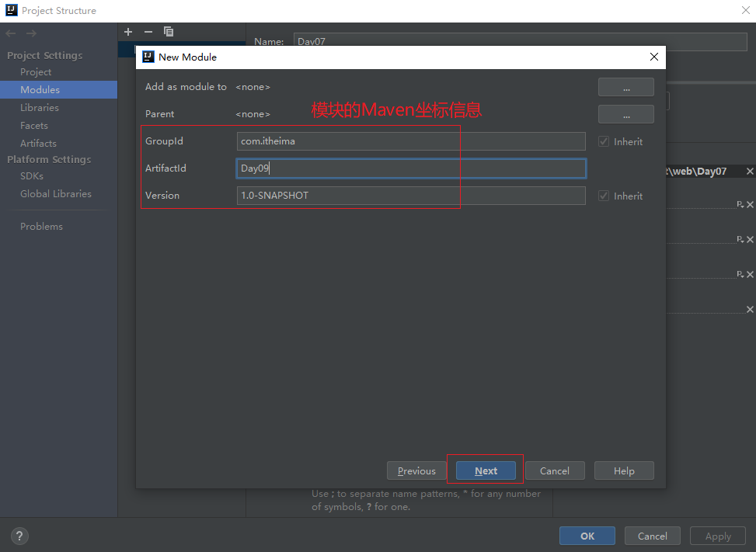756x552 pixels.
Task: Browse for the Parent module
Action: 625,114
